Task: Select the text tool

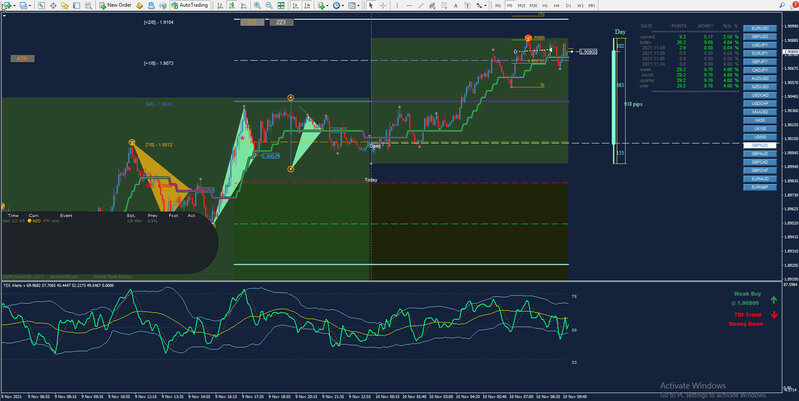Action: tap(456, 5)
